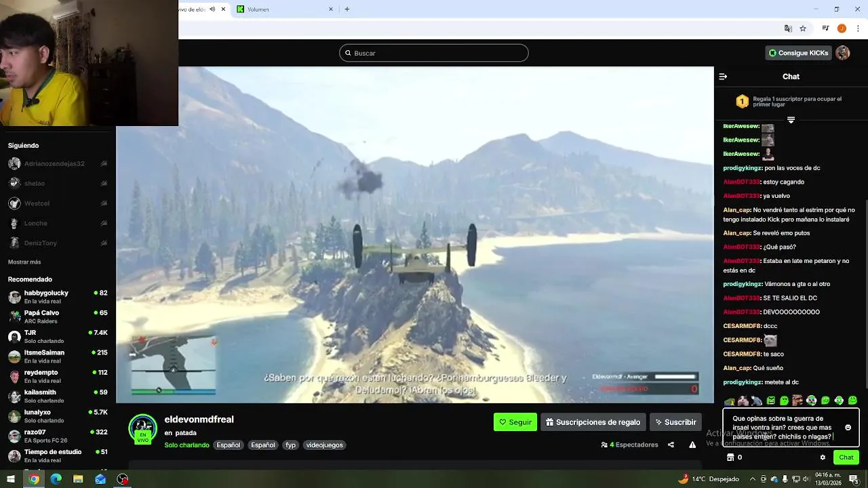Image resolution: width=868 pixels, height=488 pixels.
Task: Click the chat shop icon next to 0
Action: [x=730, y=457]
